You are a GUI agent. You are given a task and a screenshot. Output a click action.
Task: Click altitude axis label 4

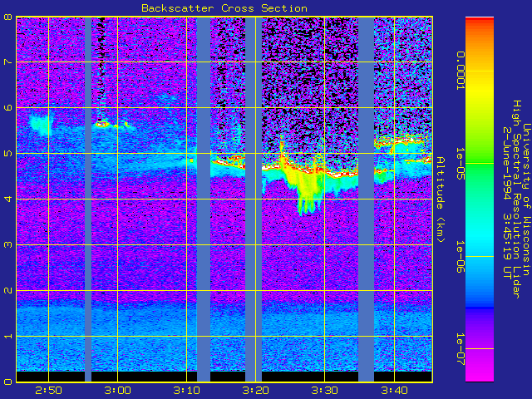(7, 199)
